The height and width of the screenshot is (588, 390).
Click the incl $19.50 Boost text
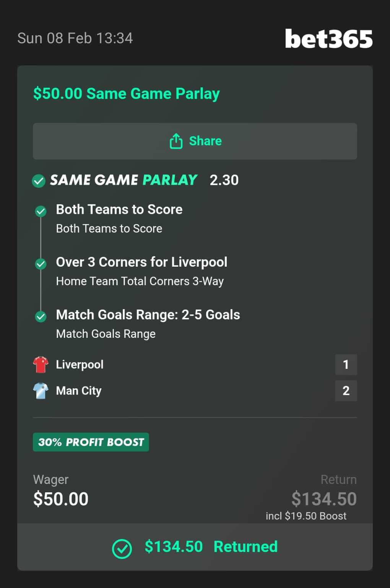(306, 516)
